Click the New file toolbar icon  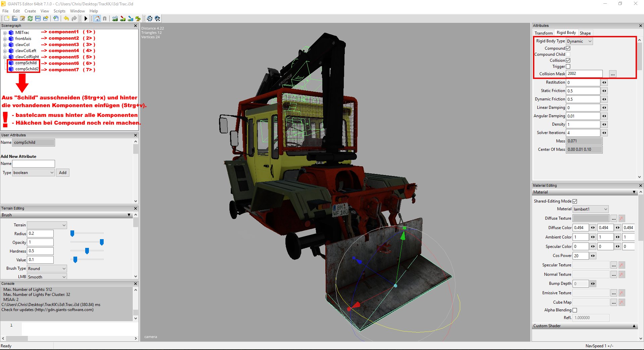click(7, 18)
